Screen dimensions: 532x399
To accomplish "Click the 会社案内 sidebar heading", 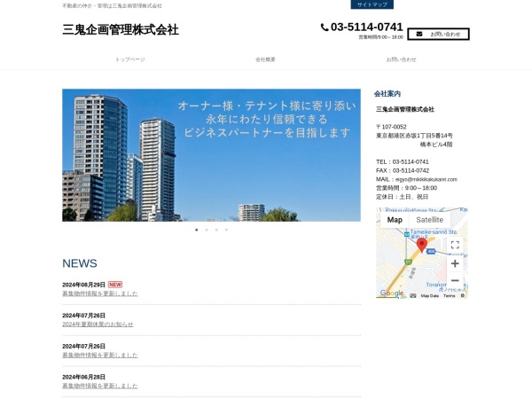I will [387, 94].
